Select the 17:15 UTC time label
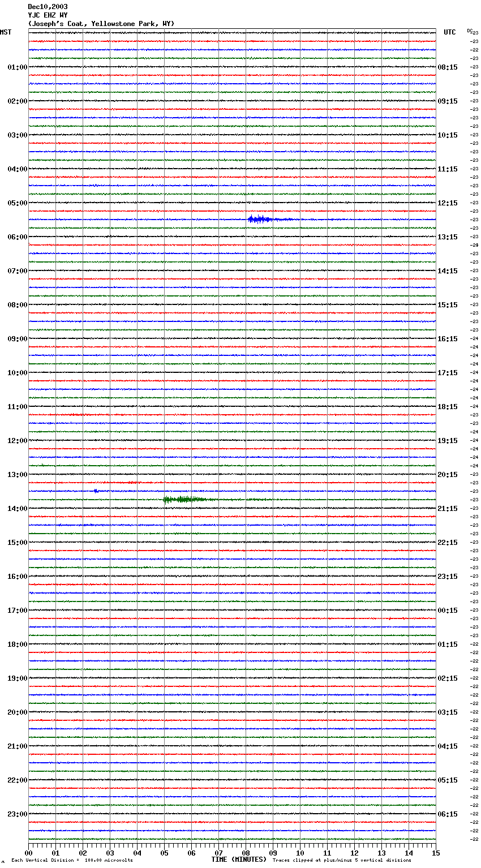 tap(448, 373)
